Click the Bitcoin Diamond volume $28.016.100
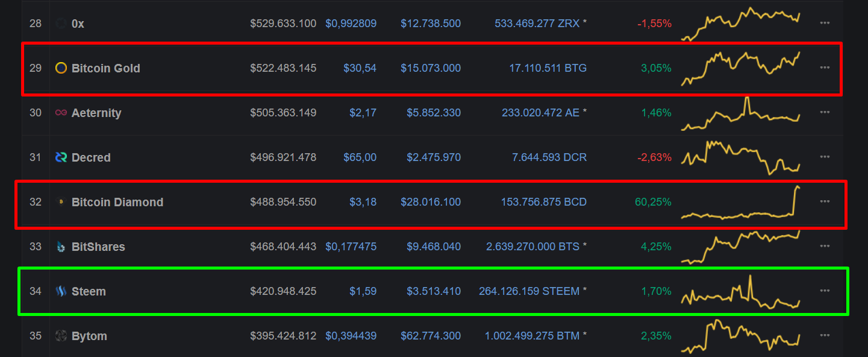 (x=431, y=202)
